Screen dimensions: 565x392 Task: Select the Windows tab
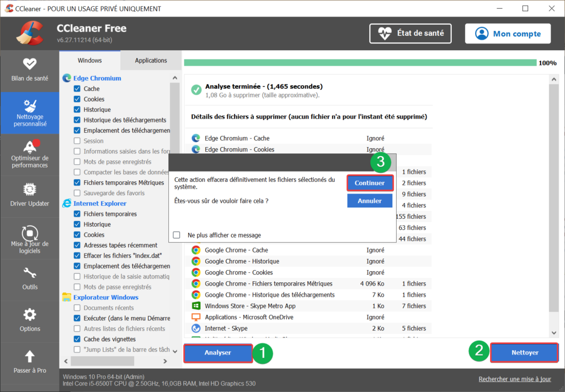[x=89, y=60]
